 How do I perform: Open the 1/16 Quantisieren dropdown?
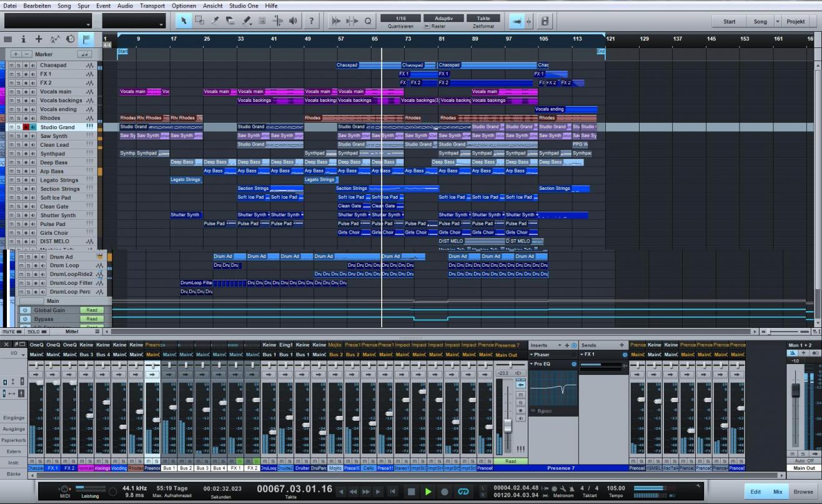pos(400,19)
